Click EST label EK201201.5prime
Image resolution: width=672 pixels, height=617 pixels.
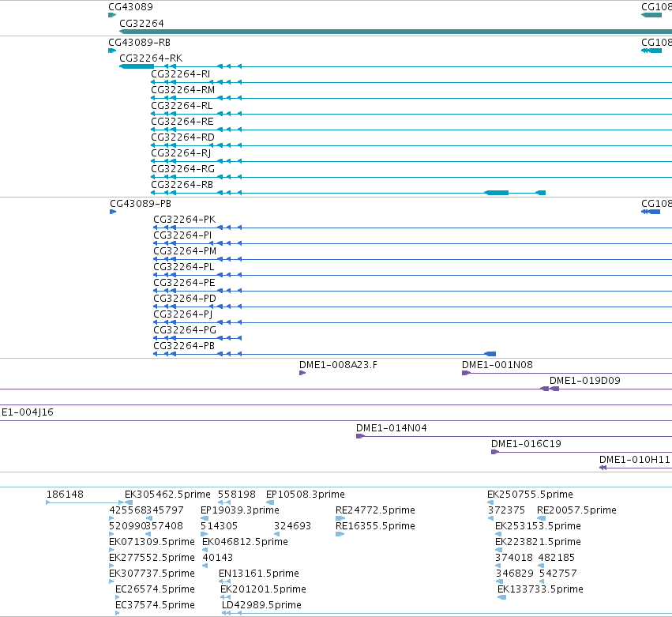tap(263, 589)
